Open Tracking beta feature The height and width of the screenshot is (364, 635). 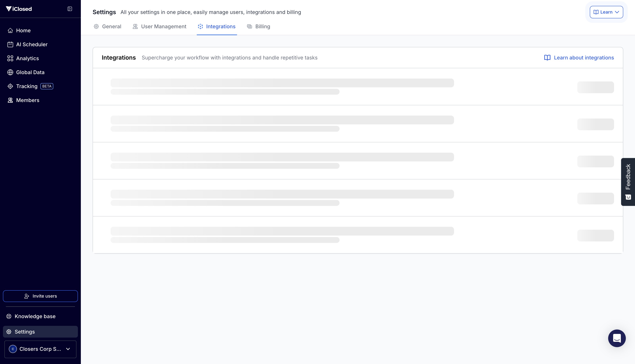coord(26,86)
